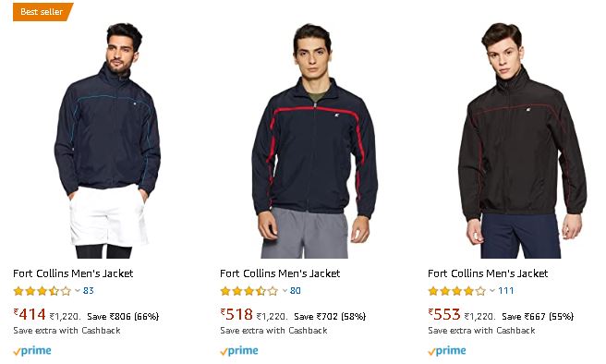View navy jacket with blue piping image

point(107,140)
